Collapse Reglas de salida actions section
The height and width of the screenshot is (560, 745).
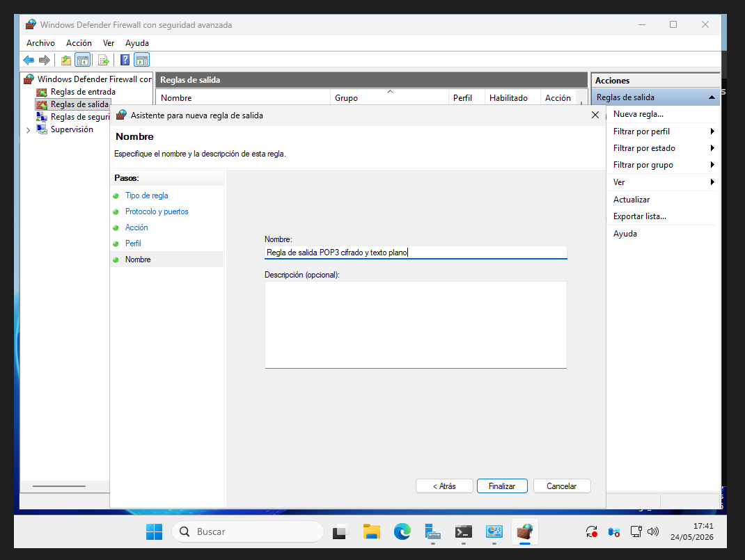click(x=712, y=97)
